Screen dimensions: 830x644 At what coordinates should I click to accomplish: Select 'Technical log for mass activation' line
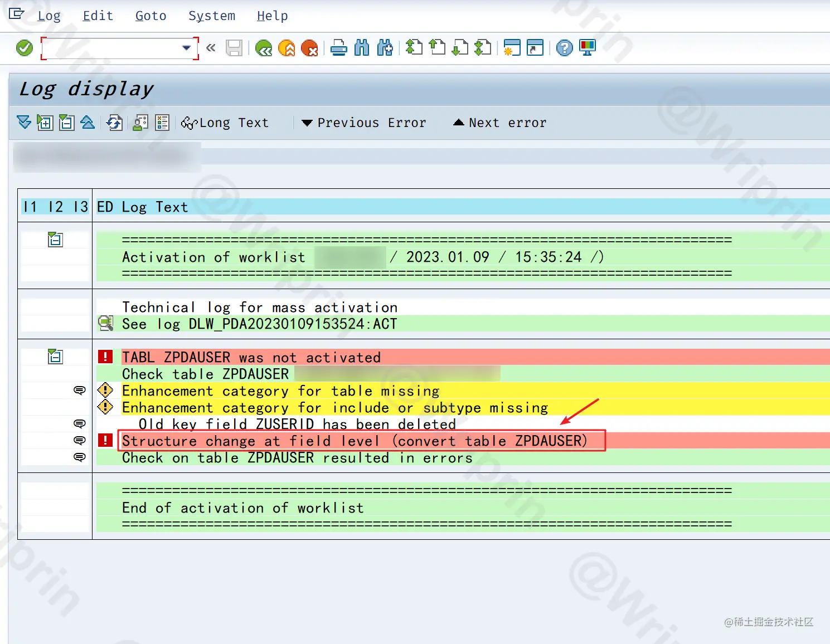click(x=260, y=307)
